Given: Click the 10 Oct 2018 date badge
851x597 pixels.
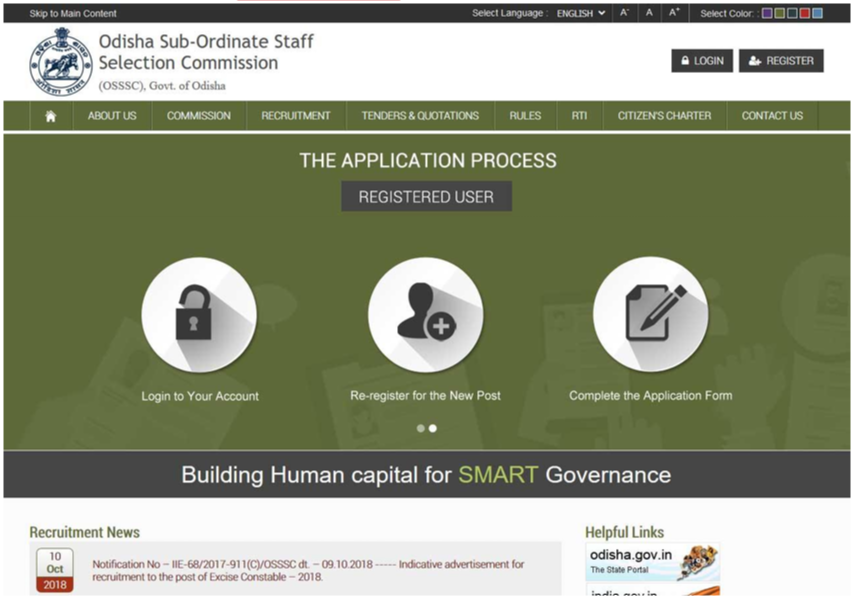Looking at the screenshot, I should tap(55, 570).
